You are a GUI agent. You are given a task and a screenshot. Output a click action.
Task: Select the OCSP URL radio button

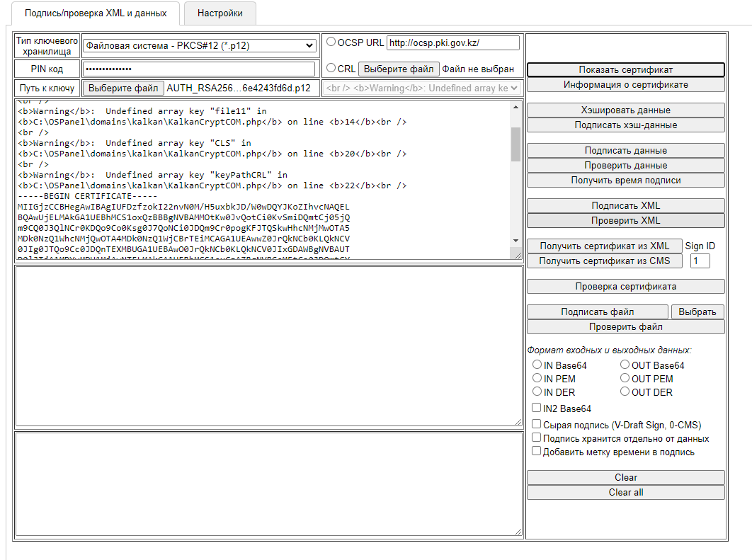pyautogui.click(x=331, y=42)
